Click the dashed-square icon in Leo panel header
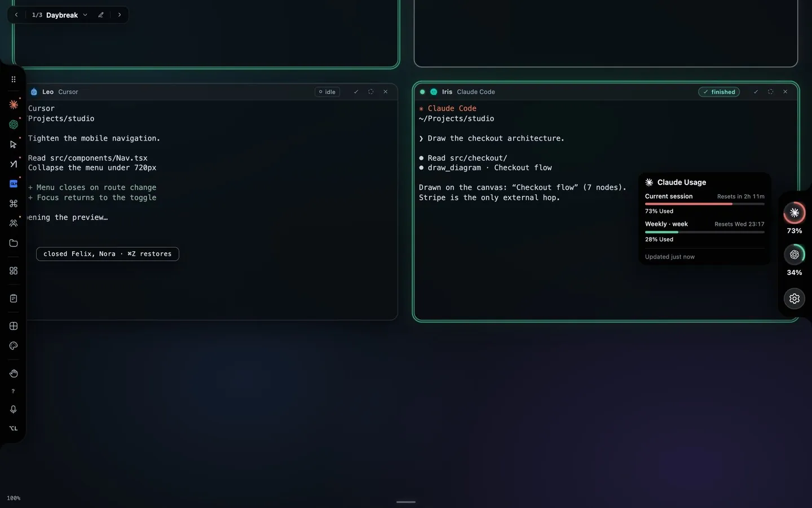 [x=370, y=92]
